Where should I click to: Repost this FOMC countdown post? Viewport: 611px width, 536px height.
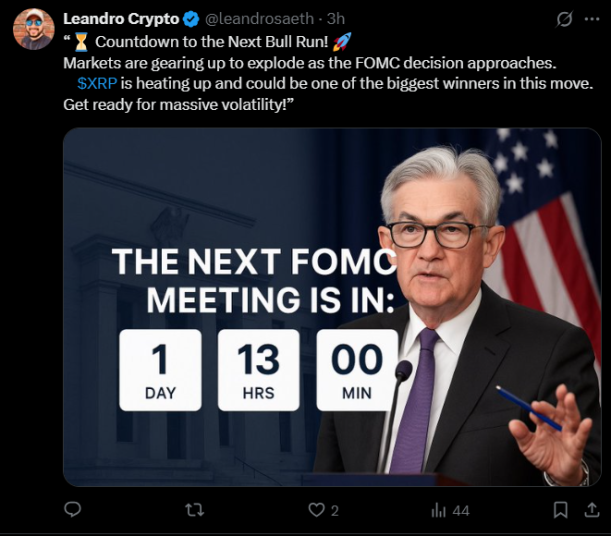[194, 510]
